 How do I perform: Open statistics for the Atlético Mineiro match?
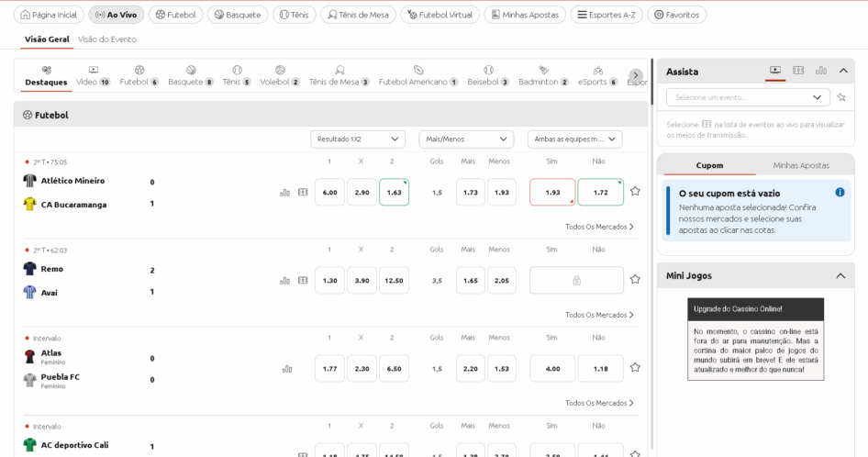284,193
